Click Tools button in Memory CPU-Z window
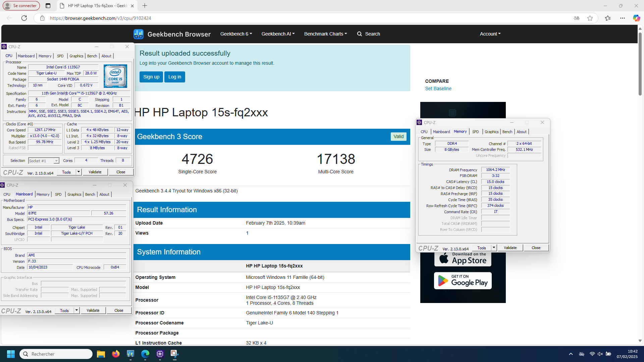644x362 pixels. point(482,248)
